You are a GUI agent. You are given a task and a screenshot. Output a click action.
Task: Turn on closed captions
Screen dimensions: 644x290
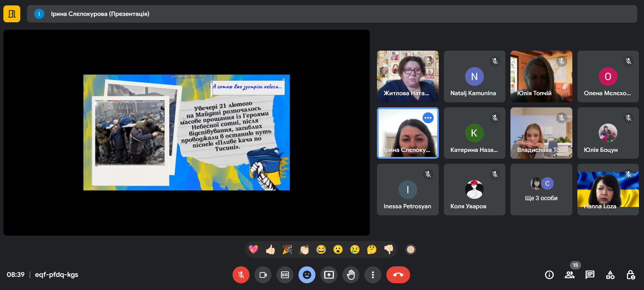(285, 275)
